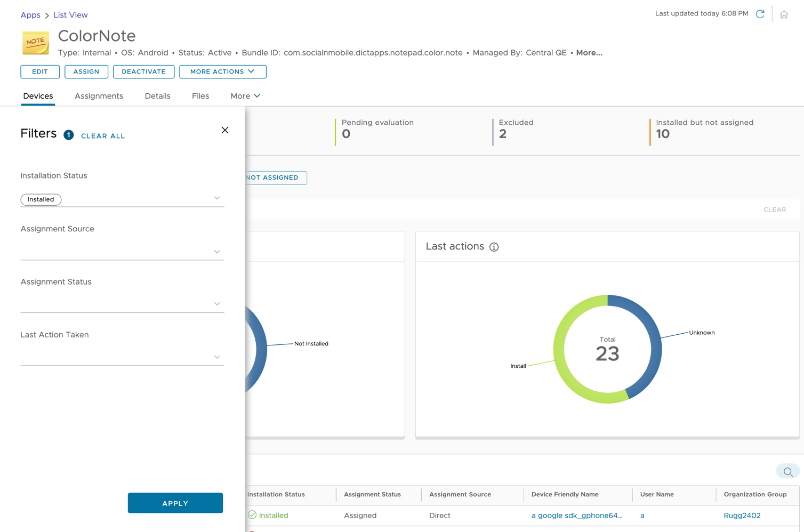
Task: Close the Filters panel with X
Action: [x=225, y=131]
